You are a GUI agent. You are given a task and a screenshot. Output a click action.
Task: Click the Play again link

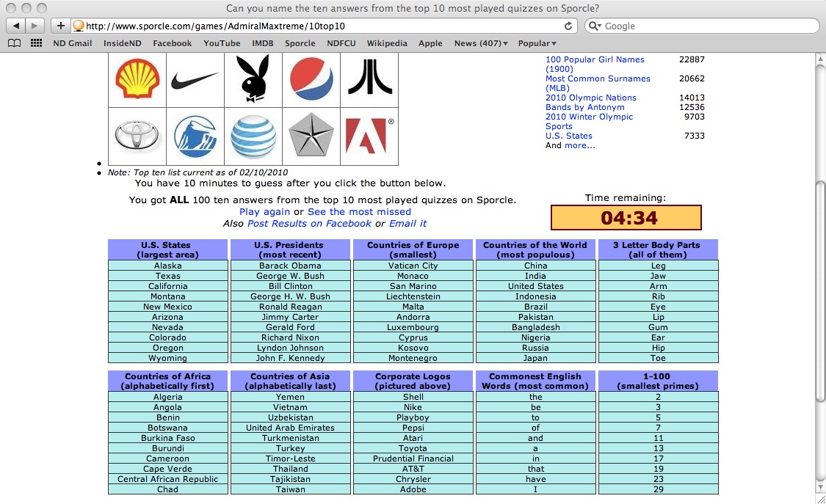265,212
